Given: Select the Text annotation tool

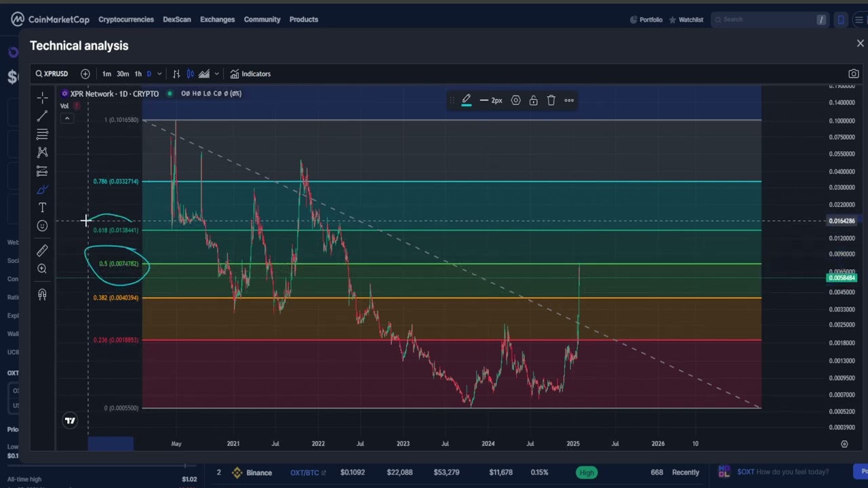Looking at the screenshot, I should (42, 207).
